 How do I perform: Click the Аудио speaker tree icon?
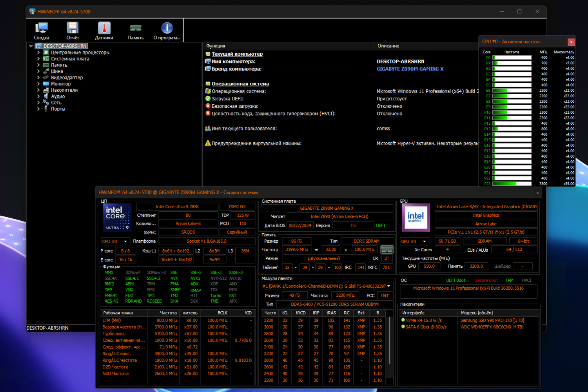tap(46, 96)
